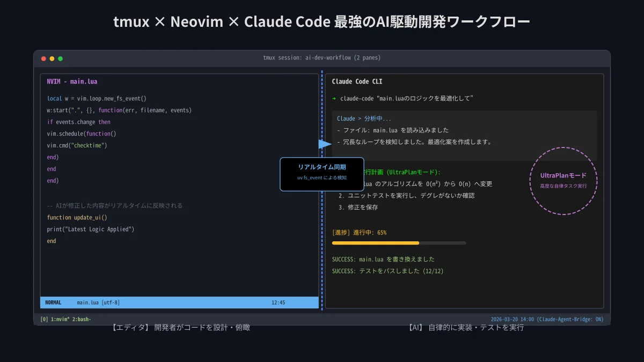Switch to tmux window 2:bash-

[82, 320]
